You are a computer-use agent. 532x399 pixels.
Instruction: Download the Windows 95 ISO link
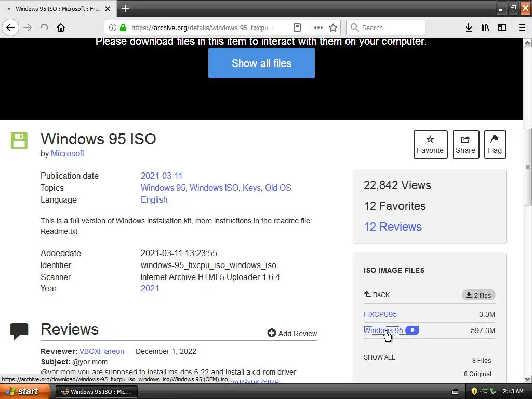(x=383, y=330)
